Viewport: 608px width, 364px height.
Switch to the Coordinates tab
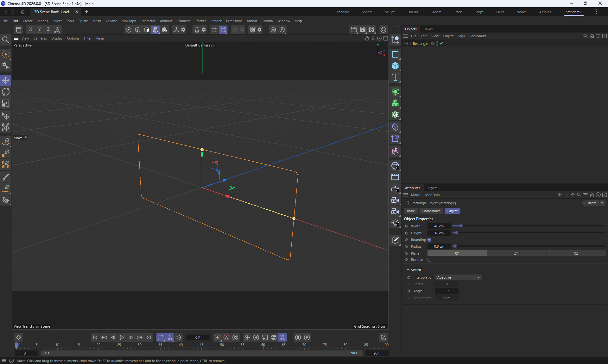click(x=431, y=211)
